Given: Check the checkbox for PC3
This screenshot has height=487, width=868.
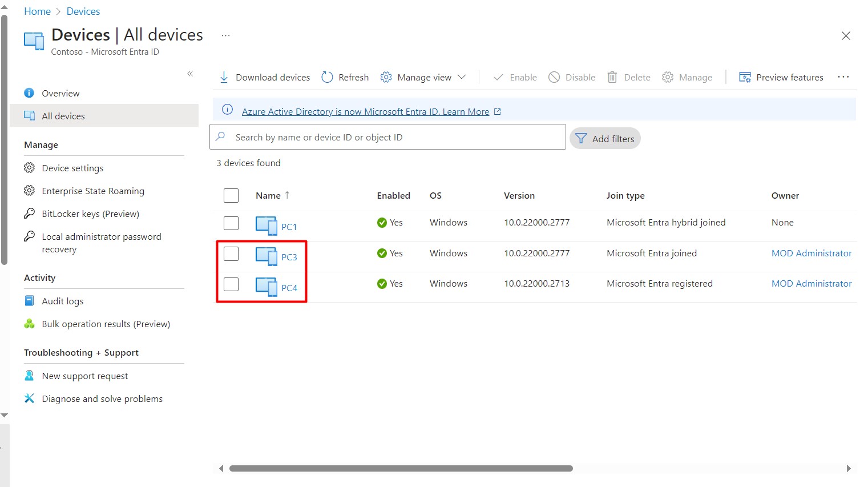Looking at the screenshot, I should [x=231, y=253].
